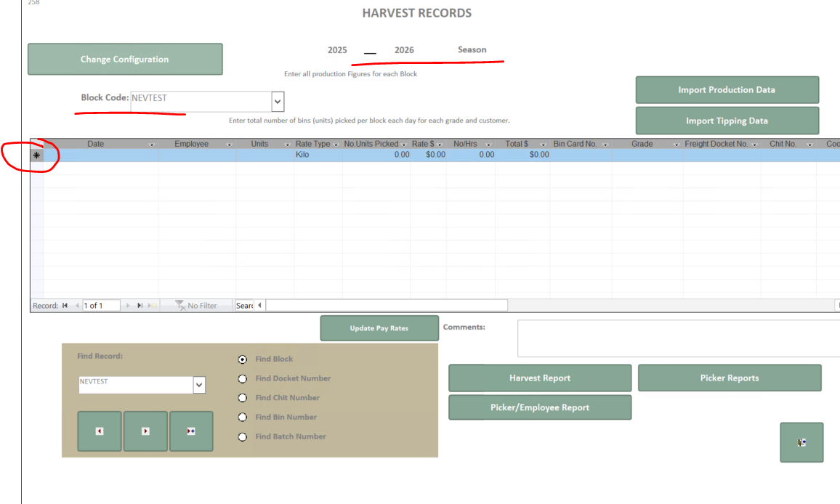Choose the Find Batch Number radio button
This screenshot has width=840, height=504.
242,436
